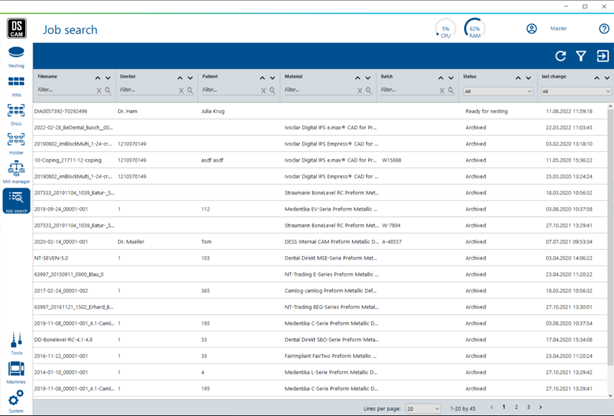Open the Mill manager
This screenshot has height=416, width=614.
tap(16, 172)
